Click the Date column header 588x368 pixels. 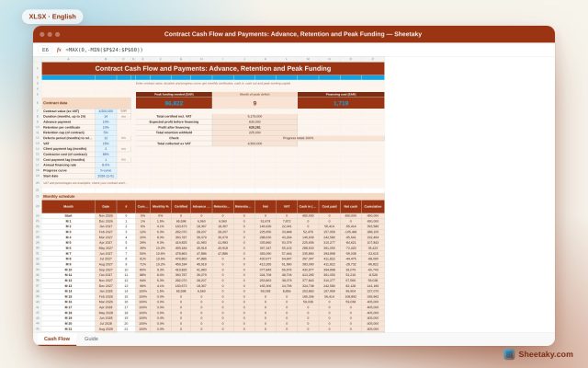tap(106, 206)
